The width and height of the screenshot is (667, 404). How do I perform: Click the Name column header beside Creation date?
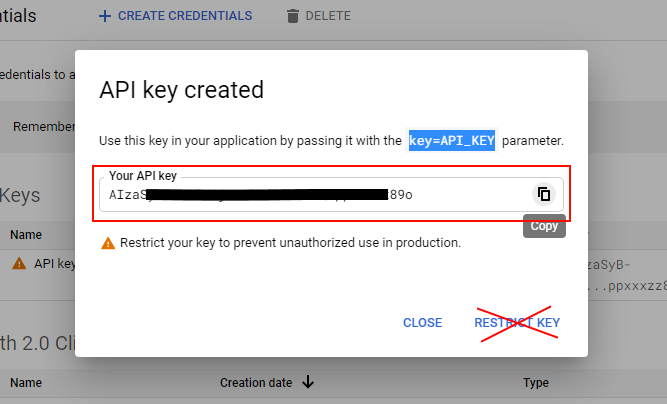pos(26,382)
